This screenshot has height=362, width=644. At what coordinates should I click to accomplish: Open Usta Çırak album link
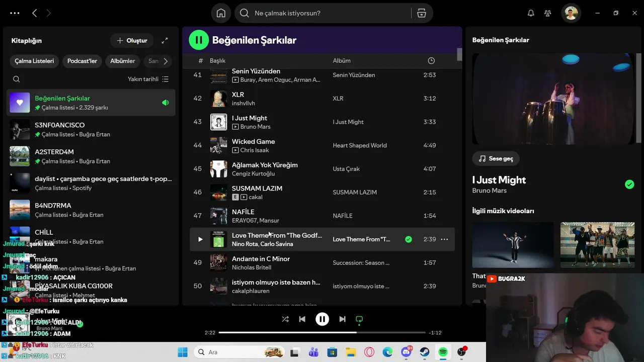coord(346,169)
